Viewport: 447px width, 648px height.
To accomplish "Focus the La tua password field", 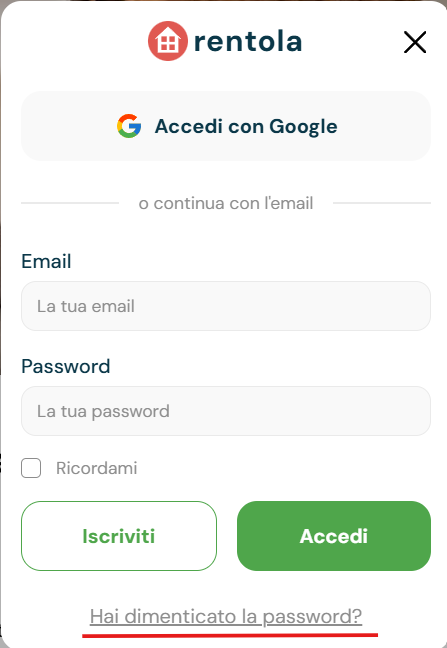I will coord(226,411).
